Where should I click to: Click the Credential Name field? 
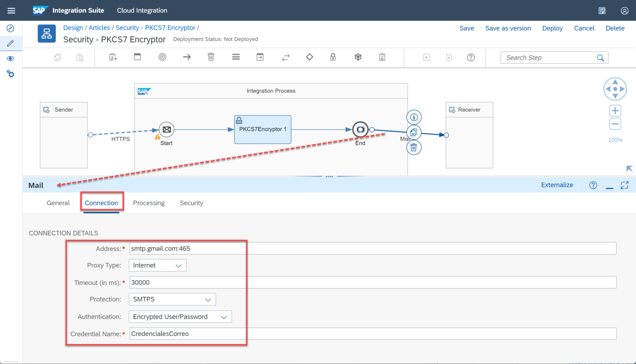pyautogui.click(x=373, y=334)
